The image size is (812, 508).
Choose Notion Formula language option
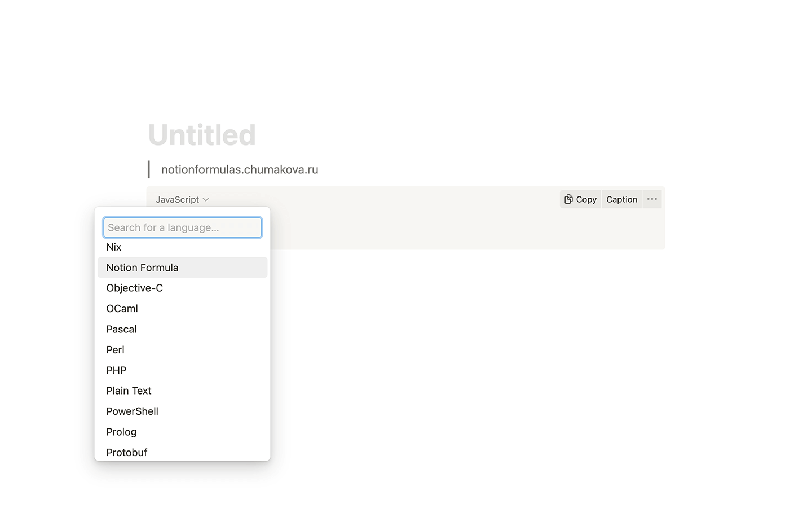coord(182,268)
